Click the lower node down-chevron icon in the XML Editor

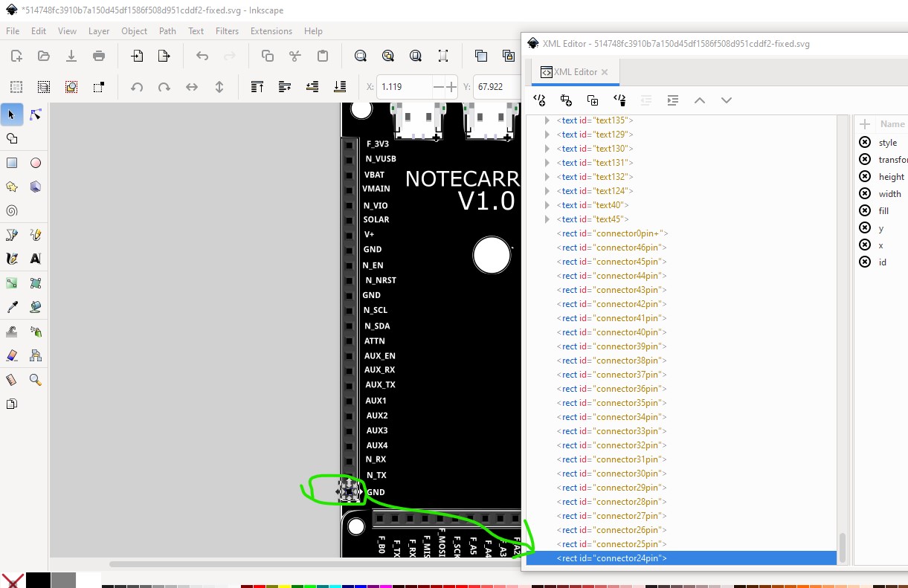[x=727, y=100]
